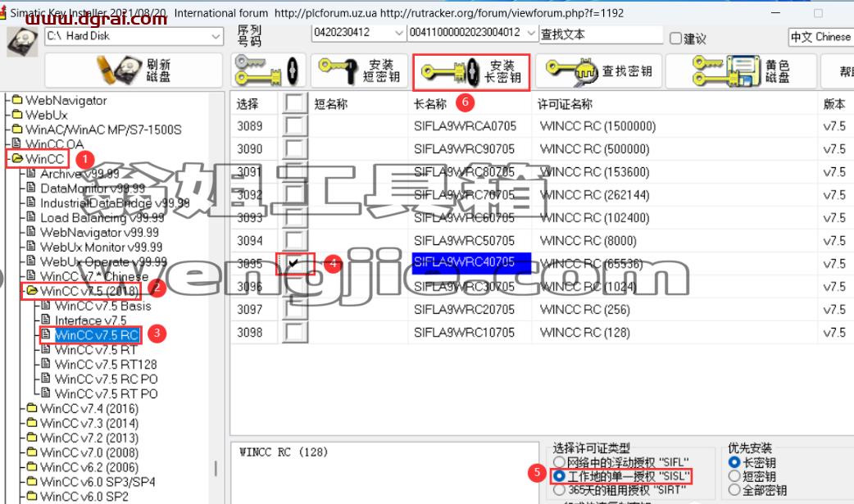Screen dimensions: 854x504
Task: Select WinCC v7.5 RT PO tree item
Action: click(106, 394)
